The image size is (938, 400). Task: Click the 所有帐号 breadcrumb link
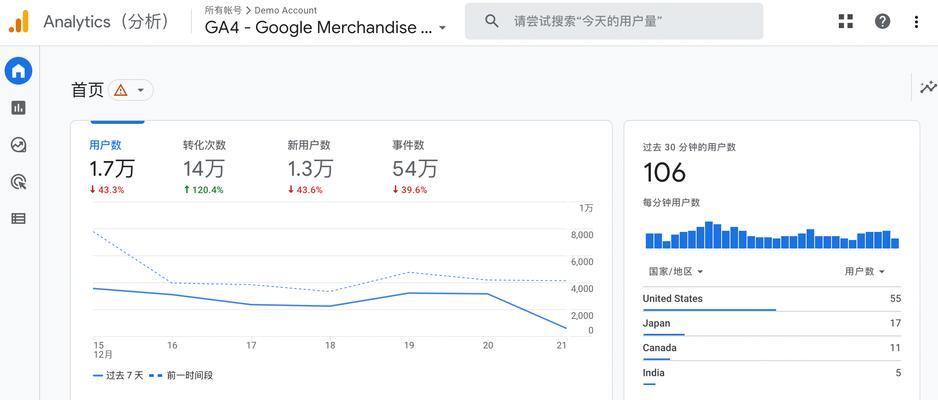tap(221, 10)
